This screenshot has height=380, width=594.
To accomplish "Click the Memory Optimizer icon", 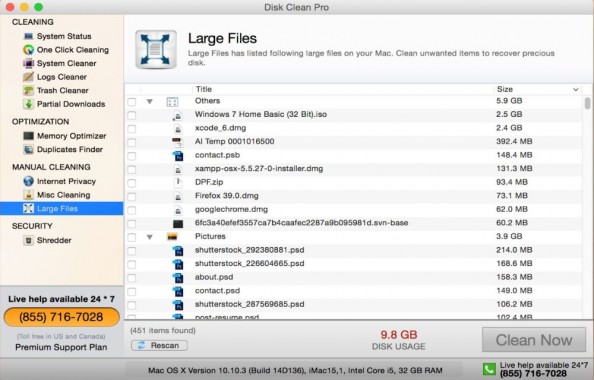I will (x=28, y=136).
